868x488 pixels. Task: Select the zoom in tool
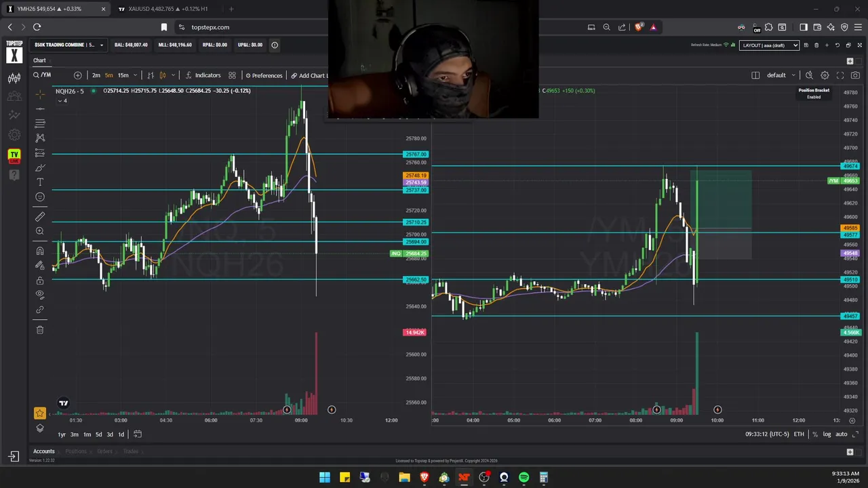pyautogui.click(x=40, y=232)
